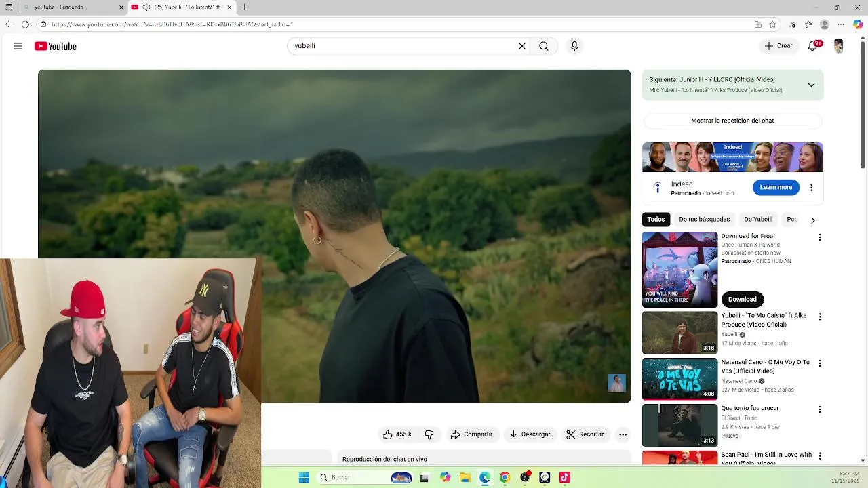Open YouTube notifications bell
Viewport: 868px width, 488px height.
coord(812,46)
